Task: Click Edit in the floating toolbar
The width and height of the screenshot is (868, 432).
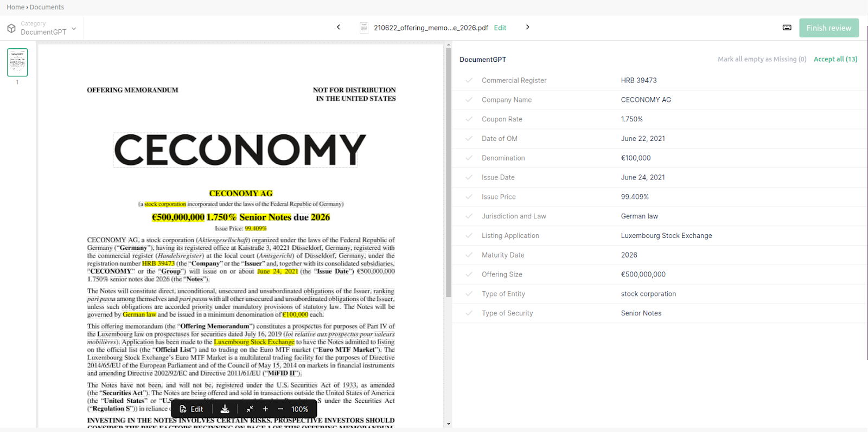Action: (x=191, y=409)
